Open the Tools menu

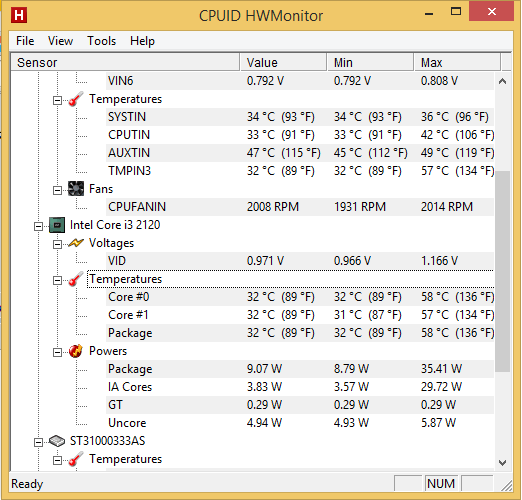(x=101, y=41)
